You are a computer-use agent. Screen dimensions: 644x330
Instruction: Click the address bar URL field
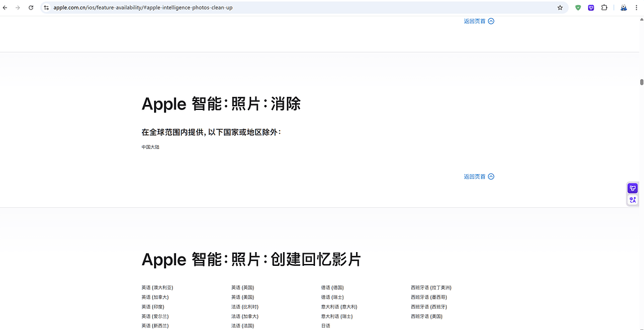(x=304, y=8)
